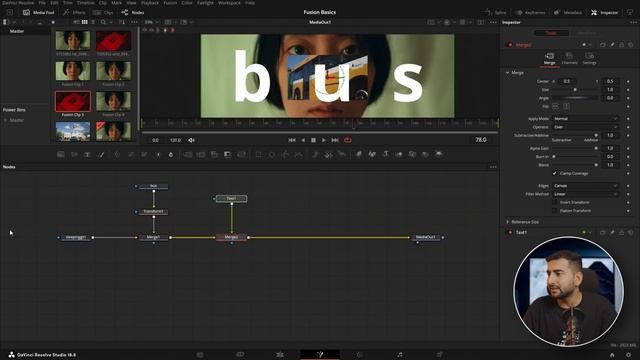
Task: Click the search icon in Media Pool
Action: [x=103, y=22]
